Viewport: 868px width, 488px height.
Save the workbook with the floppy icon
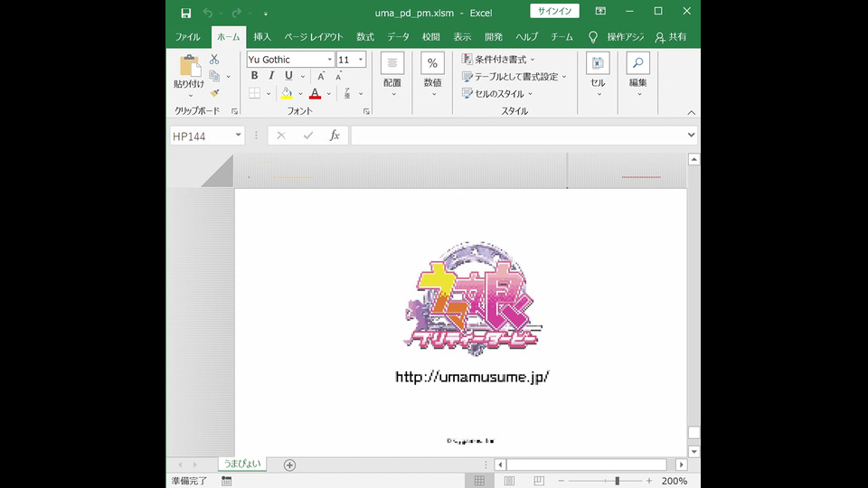[186, 13]
